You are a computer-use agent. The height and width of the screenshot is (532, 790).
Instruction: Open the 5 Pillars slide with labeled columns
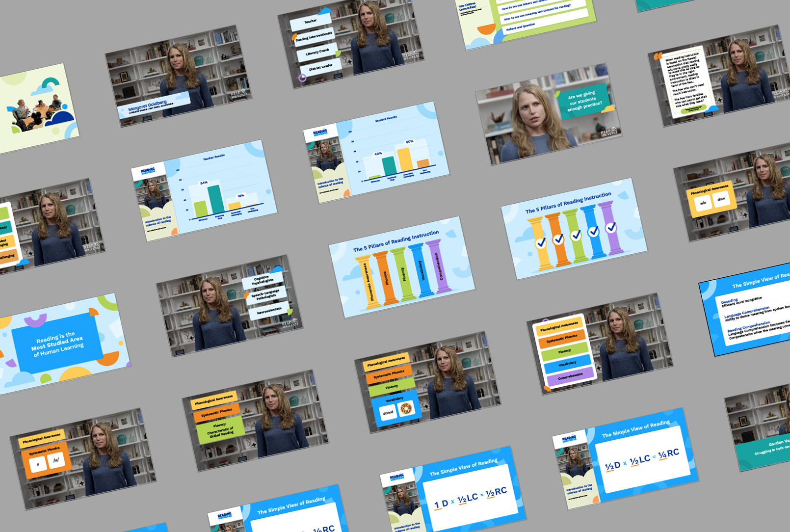pyautogui.click(x=402, y=267)
